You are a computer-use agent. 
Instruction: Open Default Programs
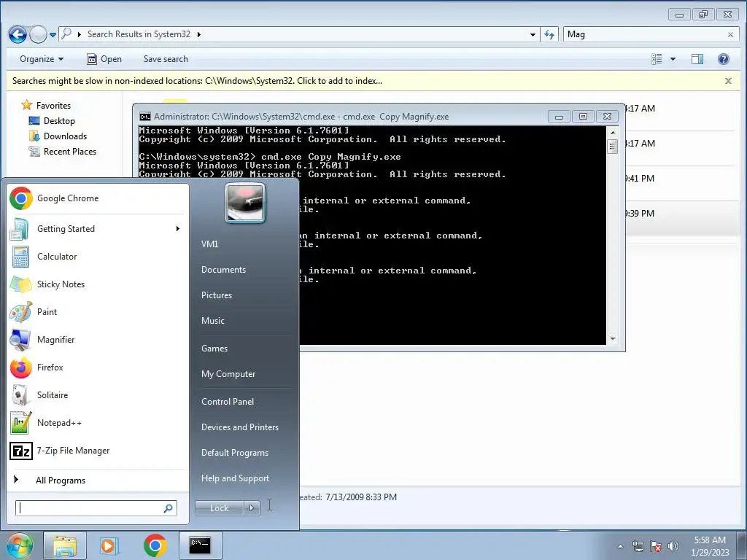coord(234,453)
